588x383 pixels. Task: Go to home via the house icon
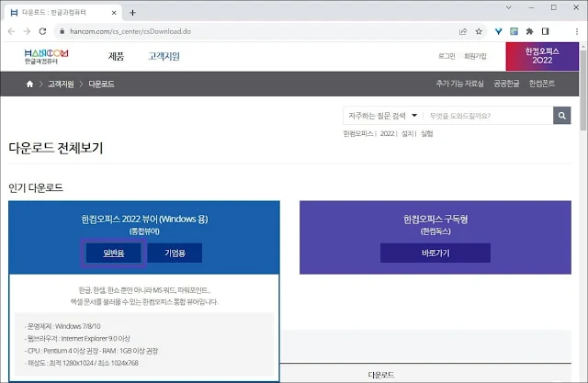pos(29,84)
